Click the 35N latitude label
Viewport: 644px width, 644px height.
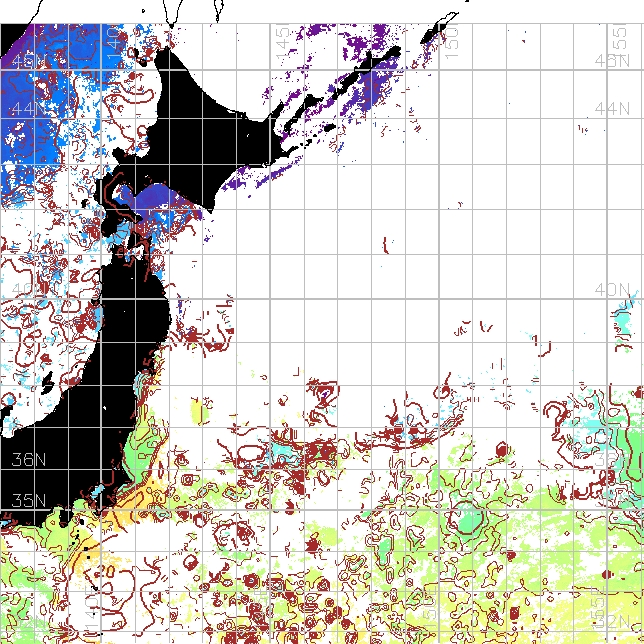coord(29,500)
